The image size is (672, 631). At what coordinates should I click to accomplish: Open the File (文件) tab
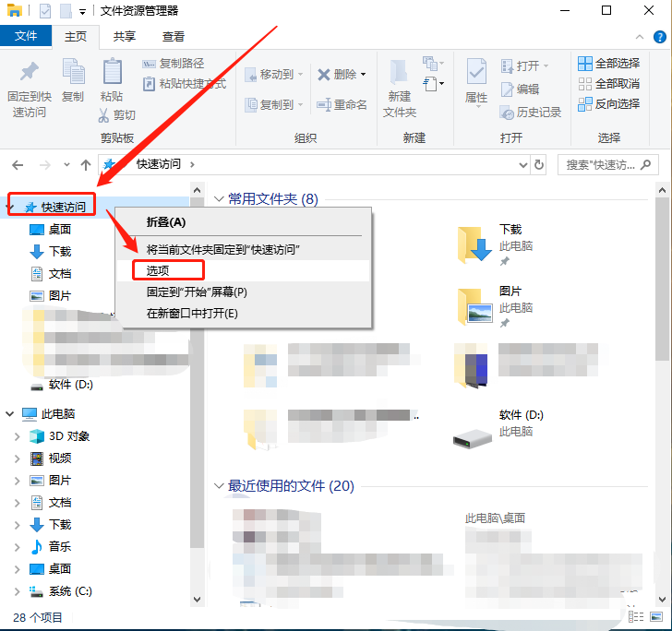coord(26,36)
